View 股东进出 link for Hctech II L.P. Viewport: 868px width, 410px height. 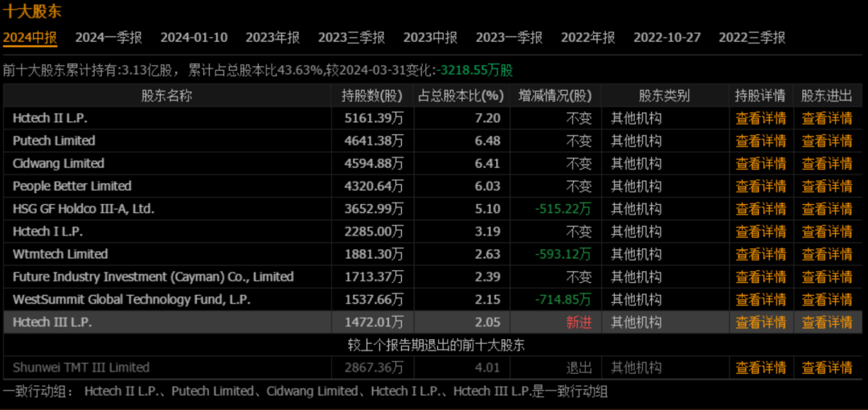point(827,118)
